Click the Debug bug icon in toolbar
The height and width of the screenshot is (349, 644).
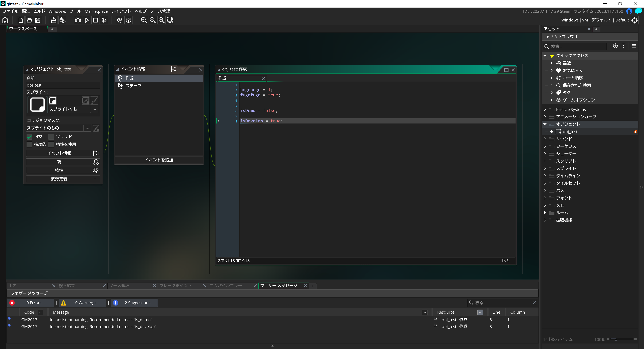78,20
